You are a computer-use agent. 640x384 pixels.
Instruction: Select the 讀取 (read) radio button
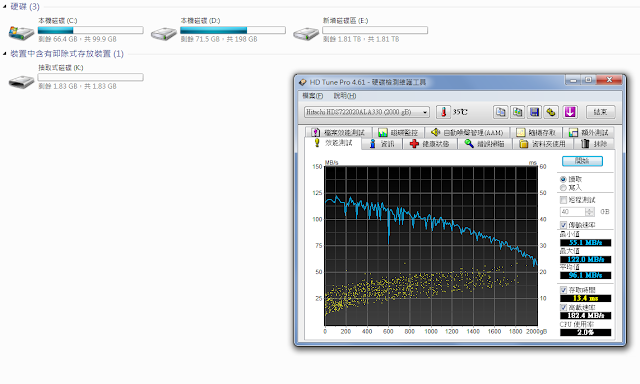click(563, 179)
